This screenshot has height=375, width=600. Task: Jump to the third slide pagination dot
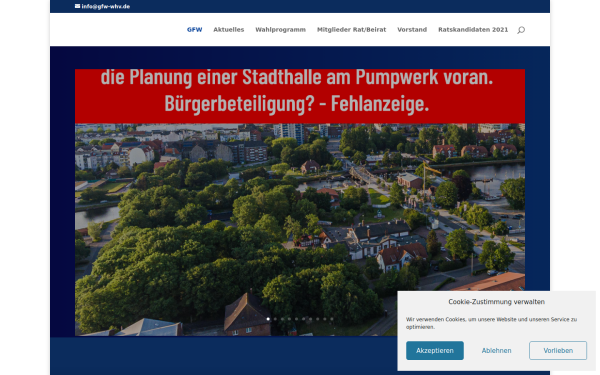tap(282, 319)
